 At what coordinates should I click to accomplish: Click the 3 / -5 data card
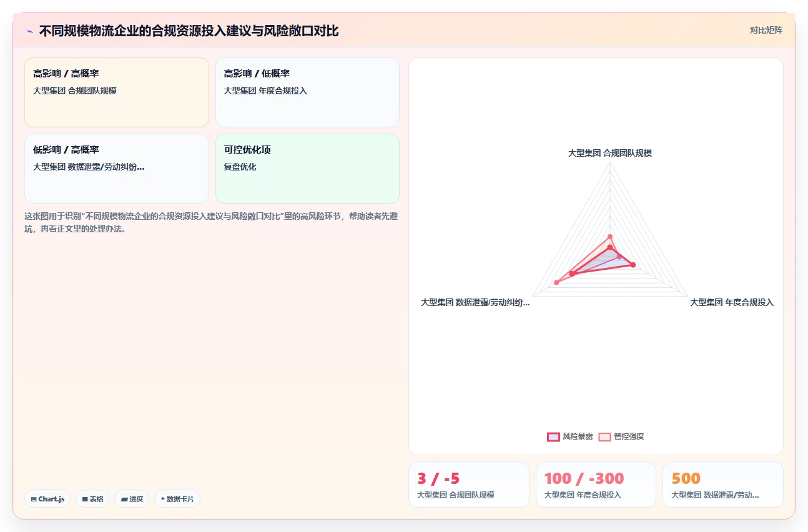click(468, 485)
